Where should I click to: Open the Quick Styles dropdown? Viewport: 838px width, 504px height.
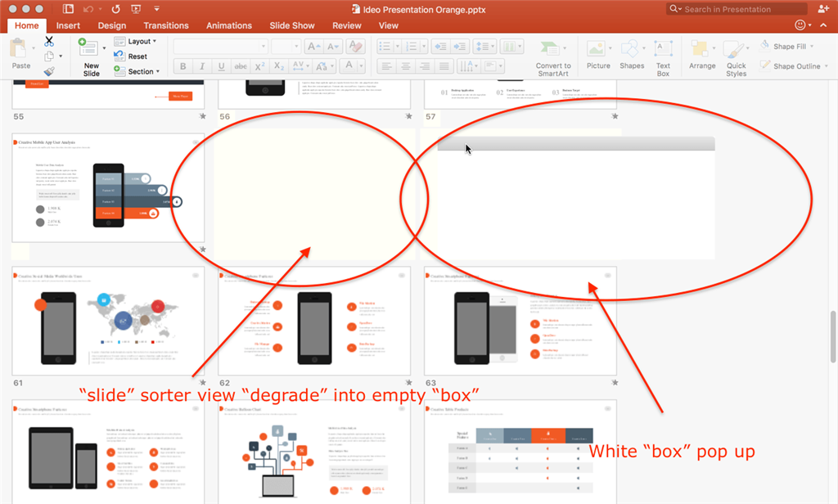coord(736,58)
